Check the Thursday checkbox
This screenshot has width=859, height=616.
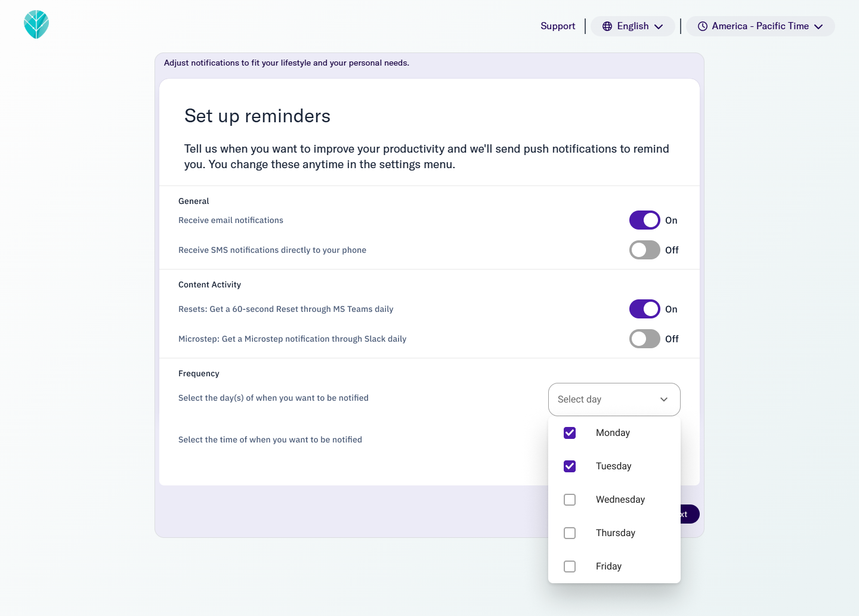569,533
